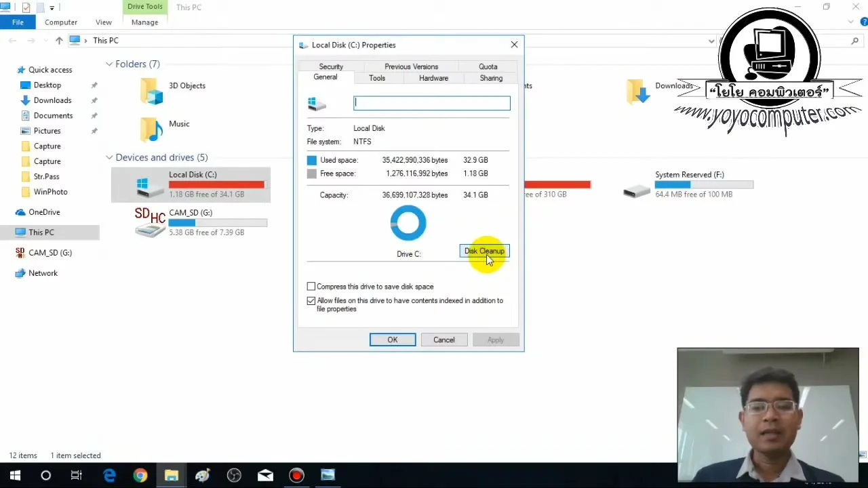Click the up-one-level navigation arrow

click(x=59, y=41)
